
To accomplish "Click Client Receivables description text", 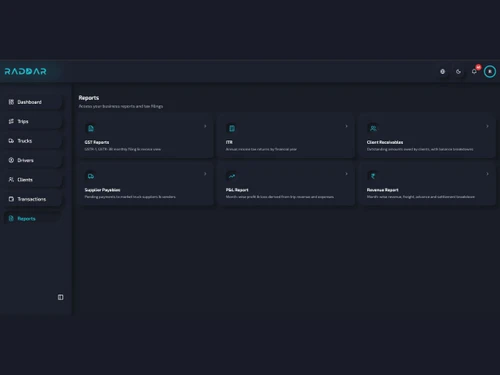I will coord(420,149).
